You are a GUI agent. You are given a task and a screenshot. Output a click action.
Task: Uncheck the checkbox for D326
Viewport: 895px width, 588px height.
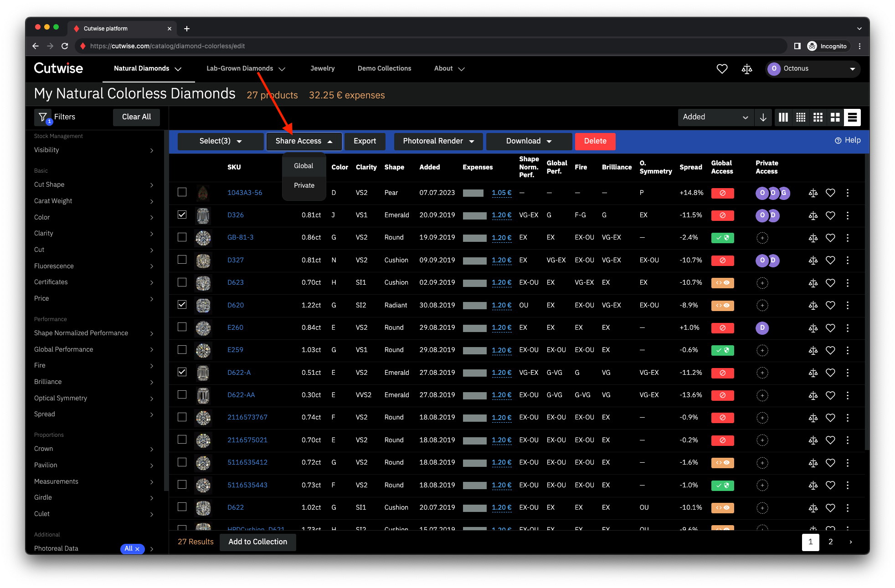point(182,214)
